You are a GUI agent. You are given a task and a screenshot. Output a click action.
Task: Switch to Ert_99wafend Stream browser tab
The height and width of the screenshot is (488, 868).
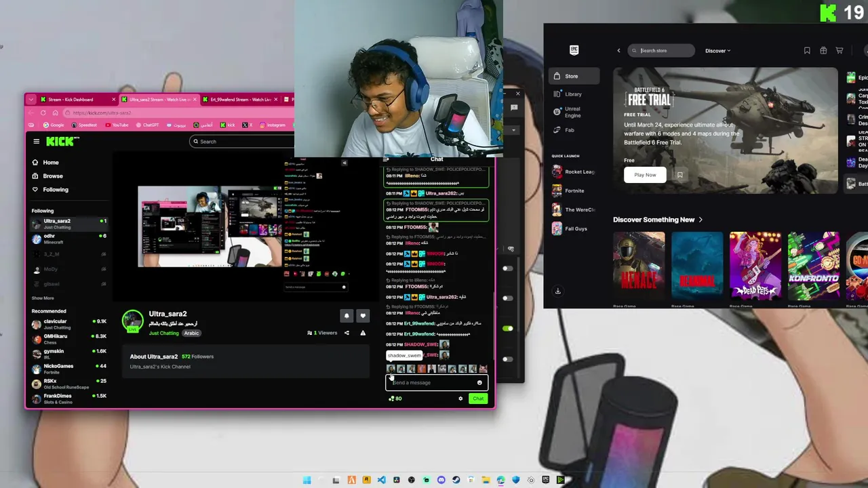[x=241, y=100]
